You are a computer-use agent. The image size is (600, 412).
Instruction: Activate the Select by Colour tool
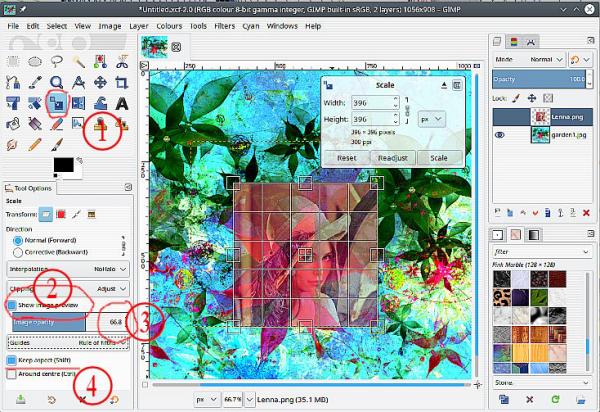pyautogui.click(x=100, y=61)
